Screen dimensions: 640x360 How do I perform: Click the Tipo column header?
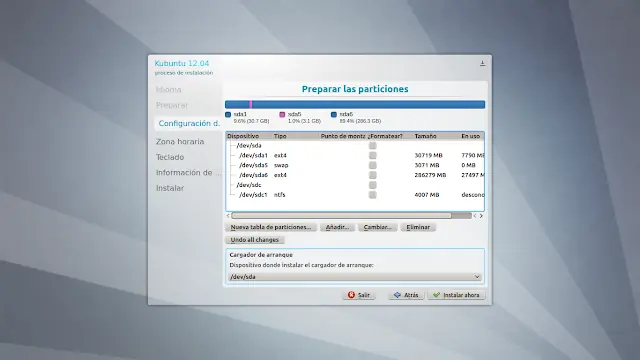click(x=296, y=136)
